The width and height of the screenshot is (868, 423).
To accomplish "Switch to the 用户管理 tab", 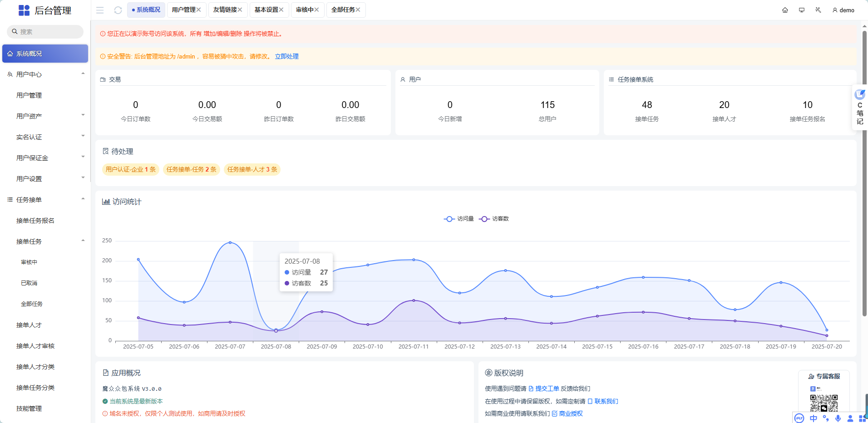I will click(x=183, y=10).
